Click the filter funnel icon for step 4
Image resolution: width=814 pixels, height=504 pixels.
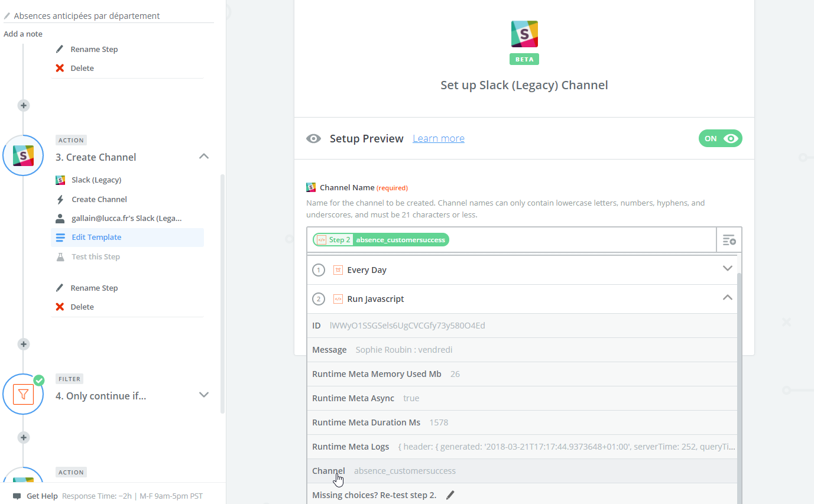[23, 394]
